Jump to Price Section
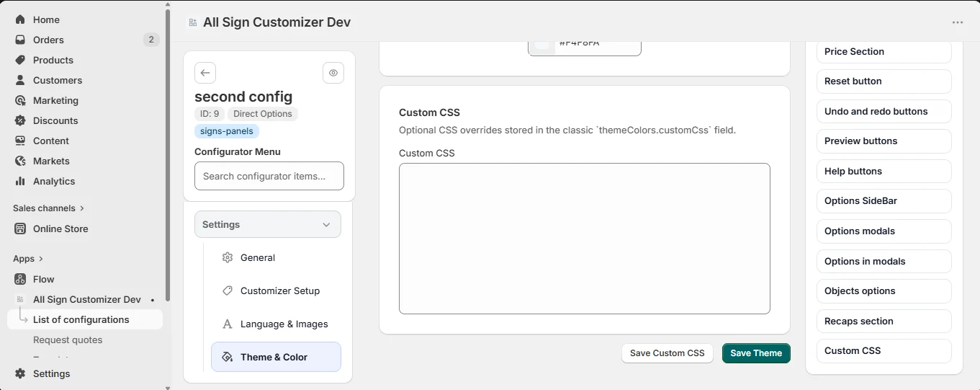The image size is (980, 390). tap(884, 51)
